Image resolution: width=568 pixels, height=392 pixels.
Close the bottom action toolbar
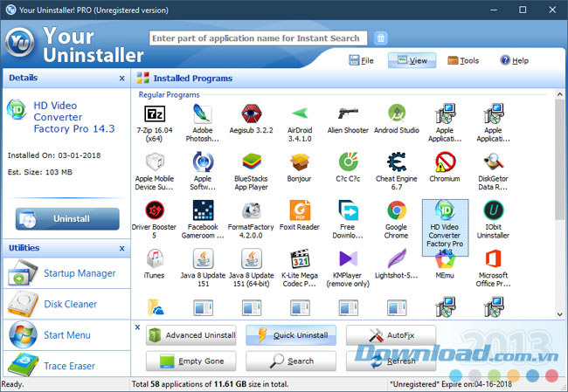[138, 327]
